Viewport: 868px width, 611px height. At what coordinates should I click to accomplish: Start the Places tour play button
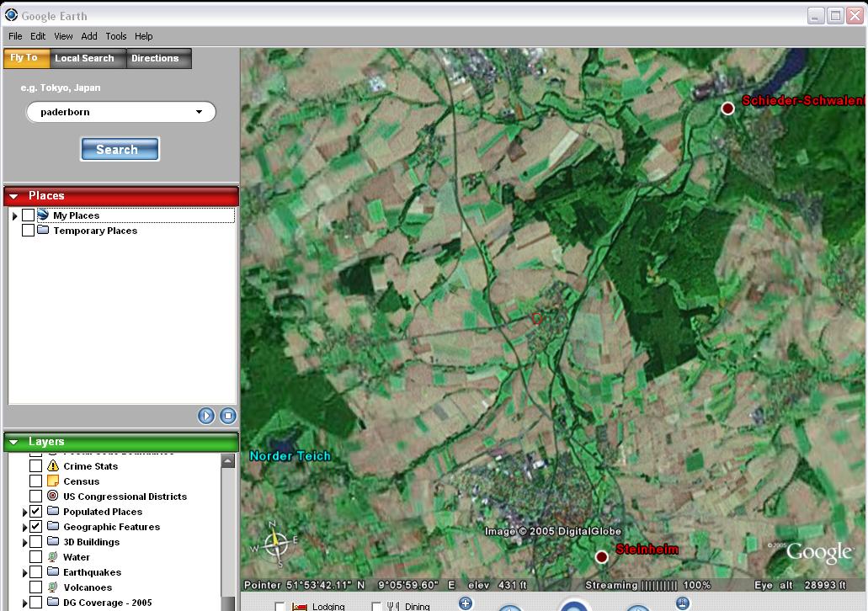206,416
